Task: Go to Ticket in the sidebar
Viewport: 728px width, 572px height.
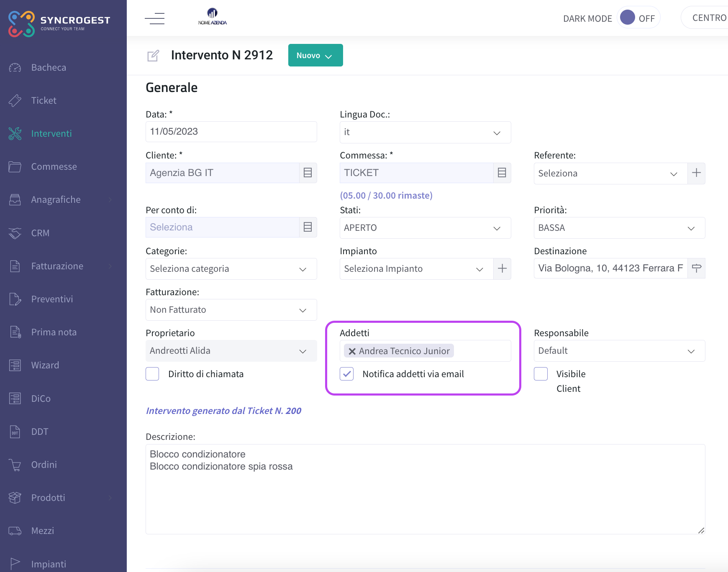Action: 44,100
